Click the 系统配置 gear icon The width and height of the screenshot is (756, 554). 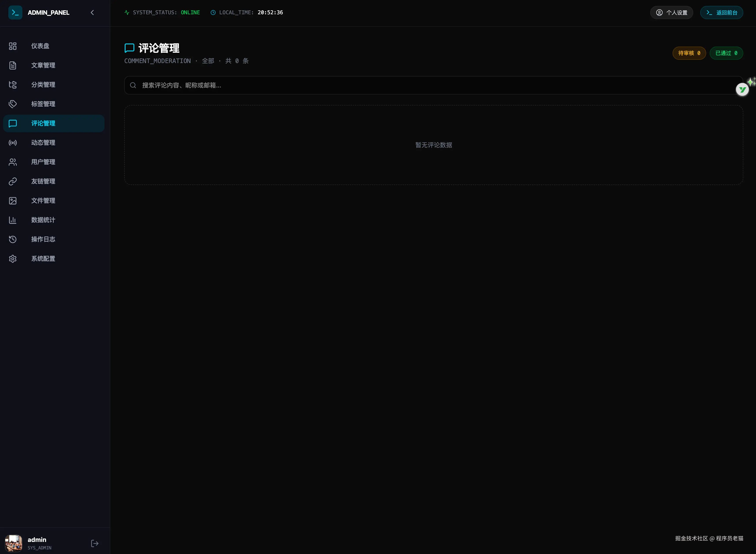pos(13,259)
